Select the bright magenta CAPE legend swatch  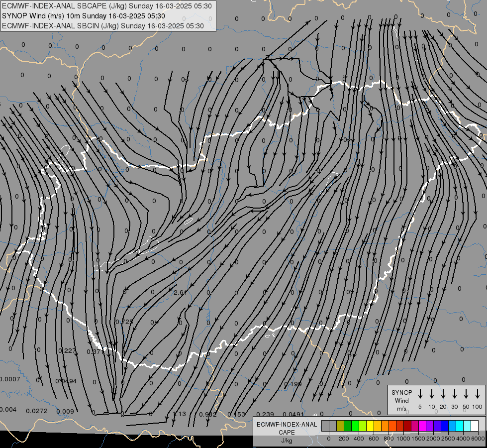click(x=422, y=426)
